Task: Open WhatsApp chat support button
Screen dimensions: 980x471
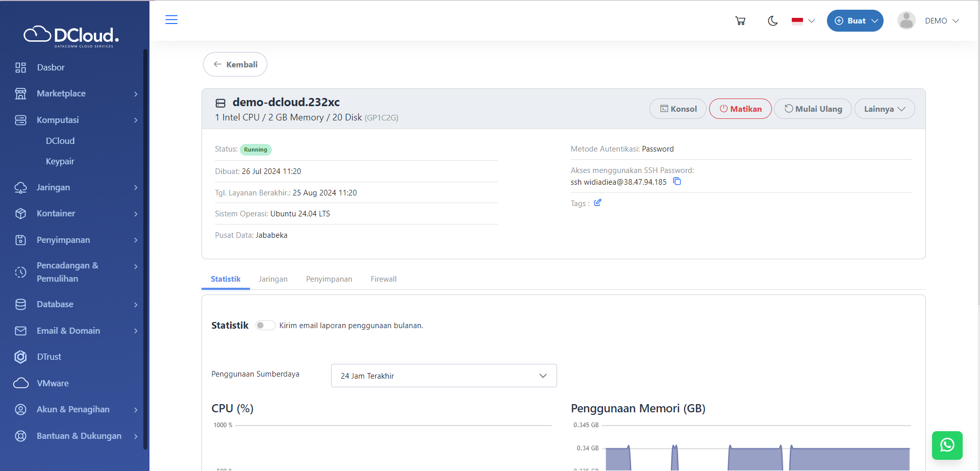Action: [x=947, y=445]
